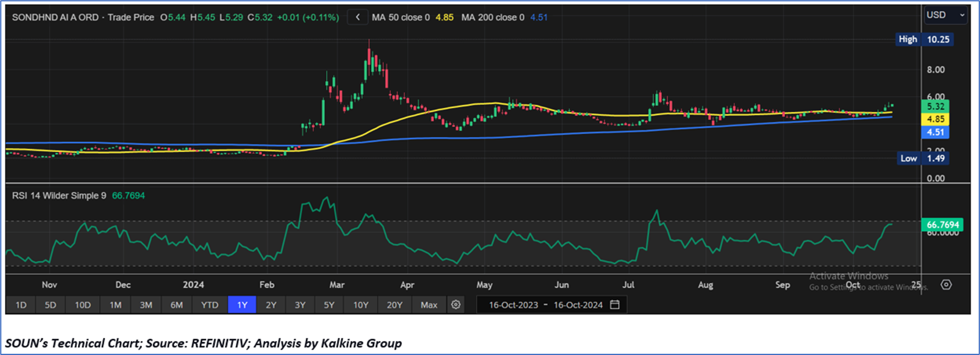Screen dimensions: 980x355
Task: Select the 3Y time range
Action: [300, 304]
